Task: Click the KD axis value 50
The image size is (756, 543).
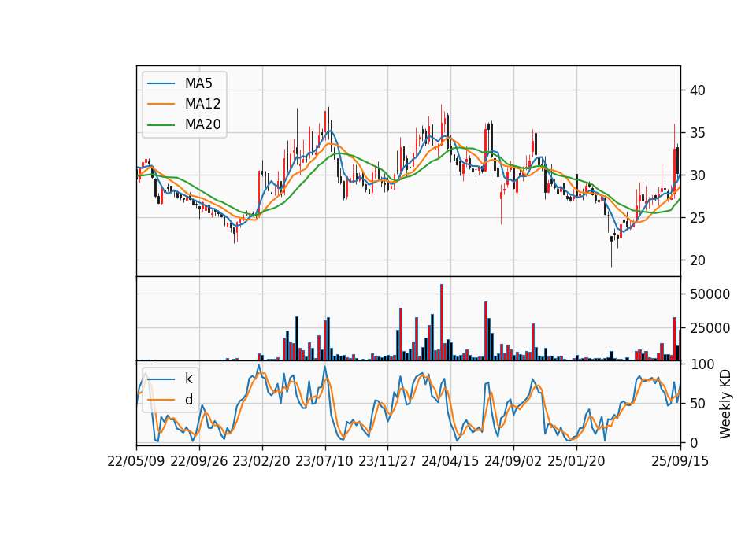Action: 698,404
